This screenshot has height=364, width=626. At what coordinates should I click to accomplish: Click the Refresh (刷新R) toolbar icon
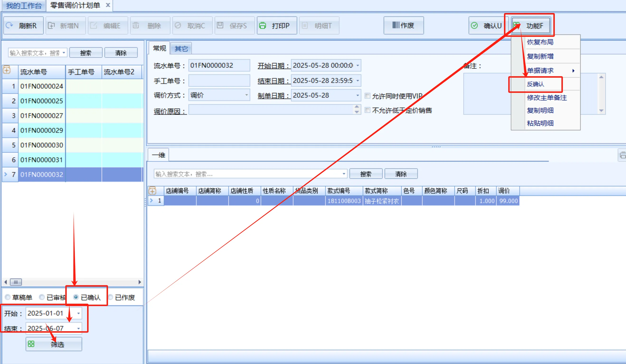(9, 25)
